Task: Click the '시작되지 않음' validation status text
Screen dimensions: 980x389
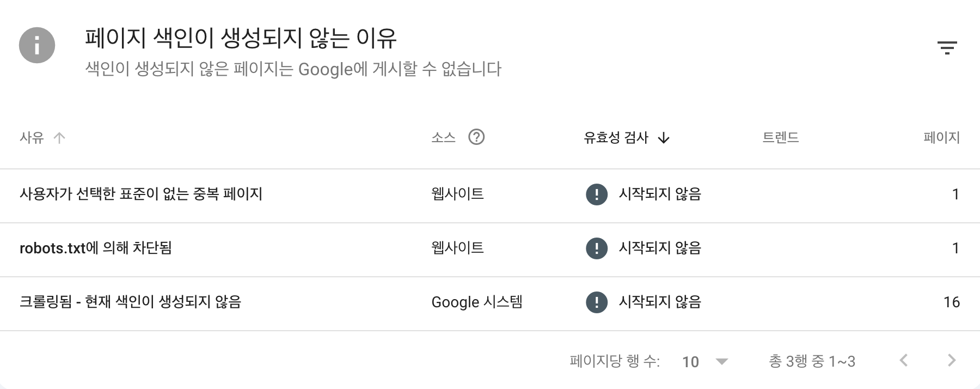Action: tap(660, 194)
